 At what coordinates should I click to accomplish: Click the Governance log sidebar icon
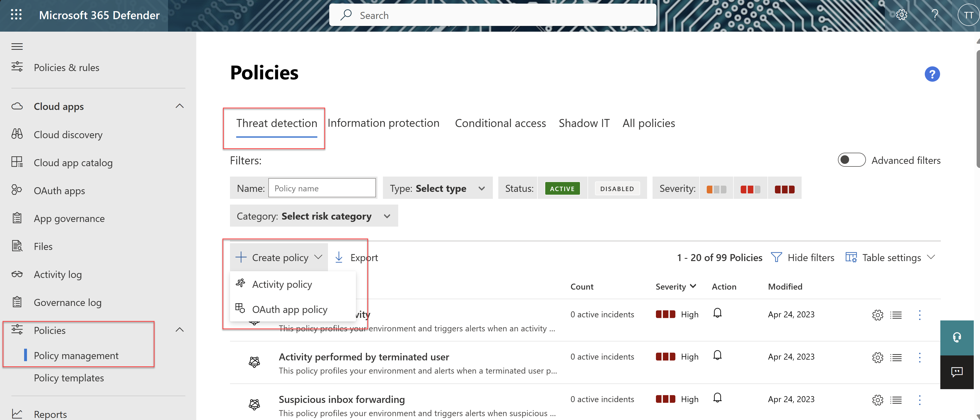click(17, 302)
